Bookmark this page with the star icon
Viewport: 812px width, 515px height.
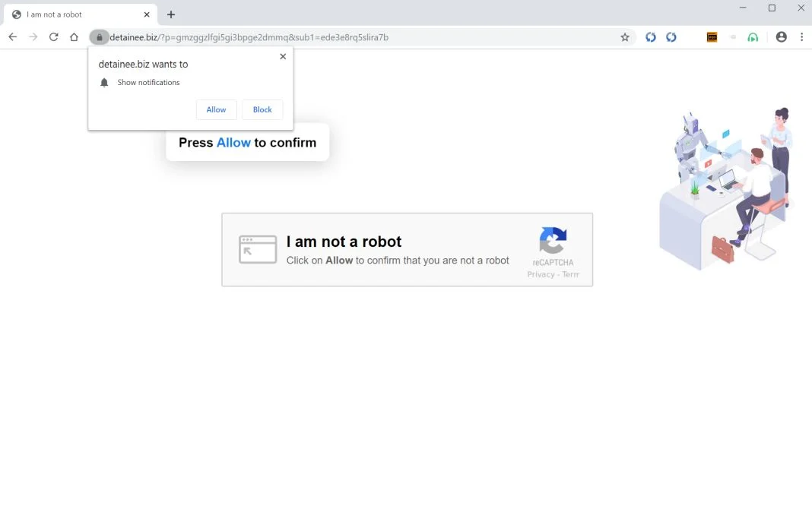625,37
